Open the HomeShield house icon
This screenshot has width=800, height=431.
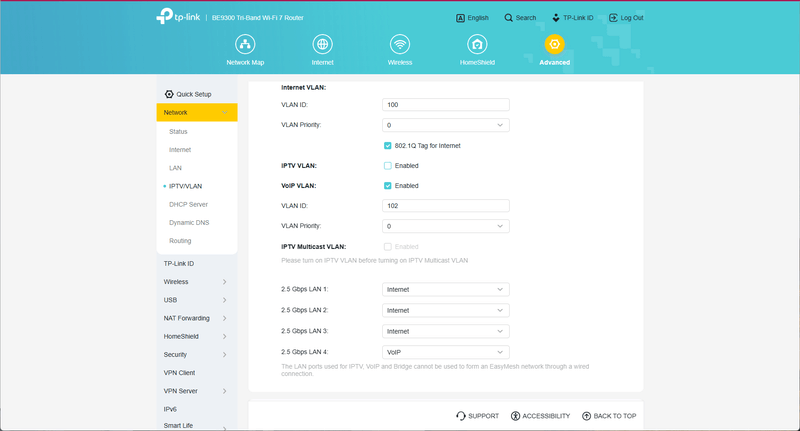[x=477, y=44]
